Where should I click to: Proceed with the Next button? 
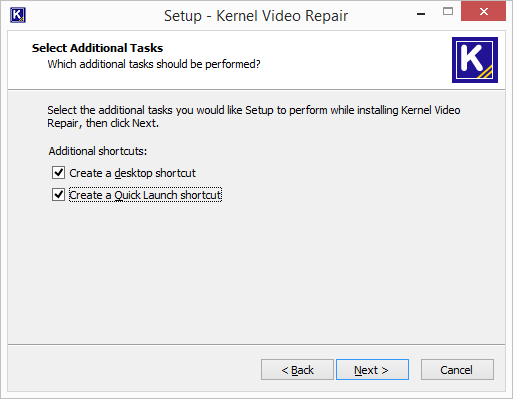[x=372, y=370]
